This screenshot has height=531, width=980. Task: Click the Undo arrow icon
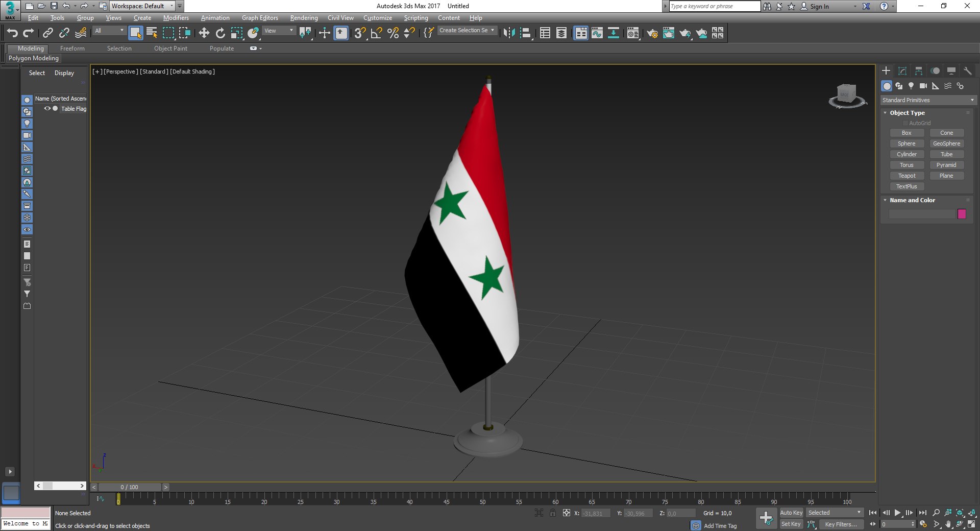tap(12, 33)
